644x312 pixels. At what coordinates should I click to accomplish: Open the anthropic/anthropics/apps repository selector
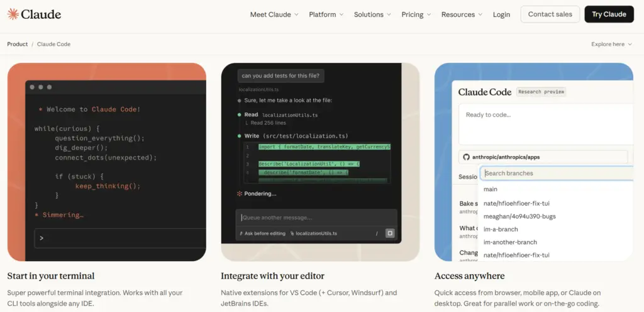pos(543,157)
